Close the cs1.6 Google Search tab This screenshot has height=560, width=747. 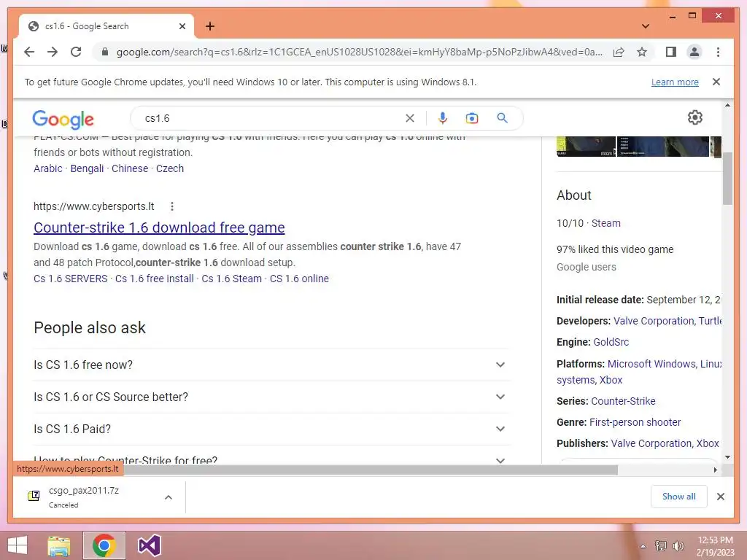pos(182,26)
